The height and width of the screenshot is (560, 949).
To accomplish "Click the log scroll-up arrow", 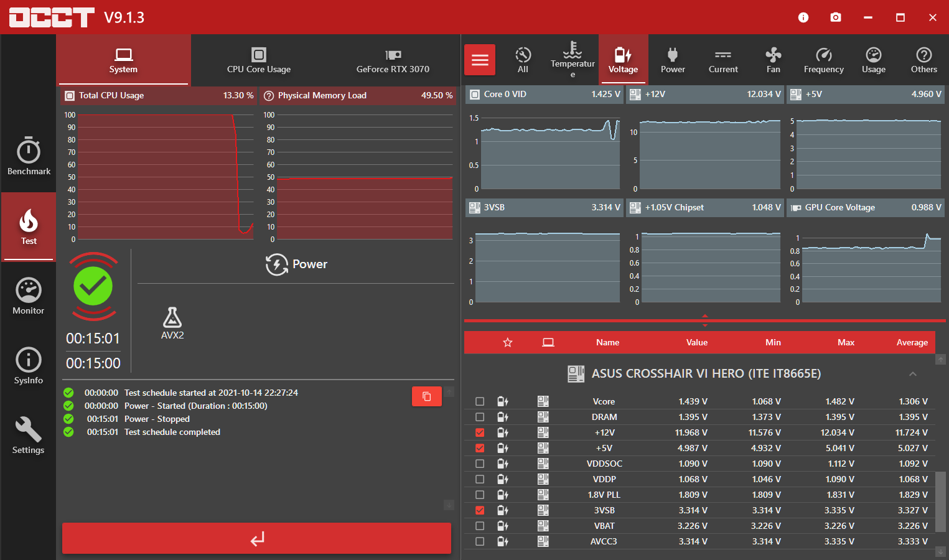I will [449, 391].
